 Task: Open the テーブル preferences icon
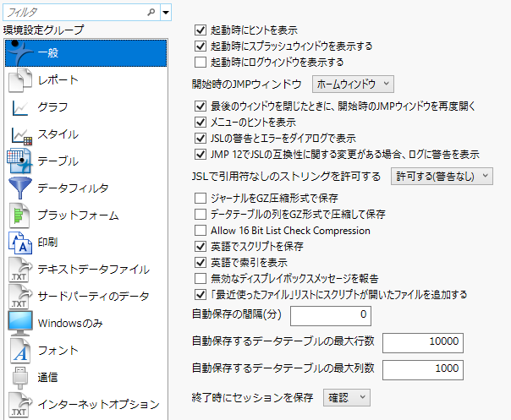coord(19,161)
